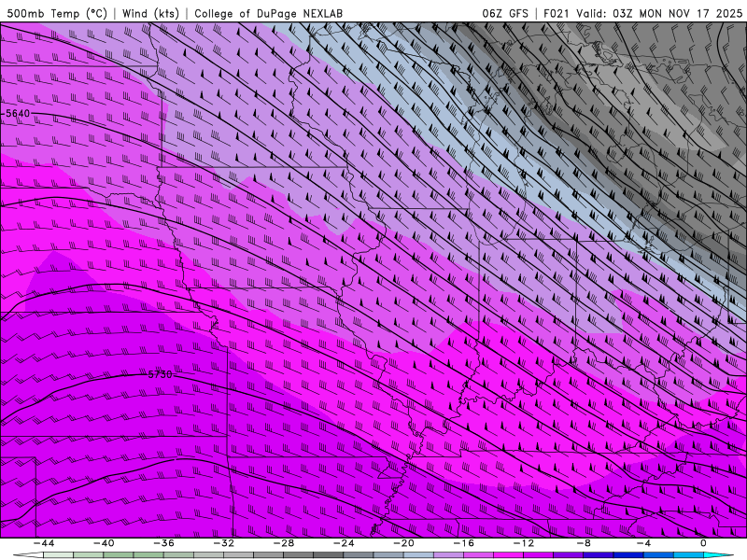Click the 'Valid: 03Z MON NOV 17 2025' text
This screenshot has height=560, width=747.
click(659, 14)
